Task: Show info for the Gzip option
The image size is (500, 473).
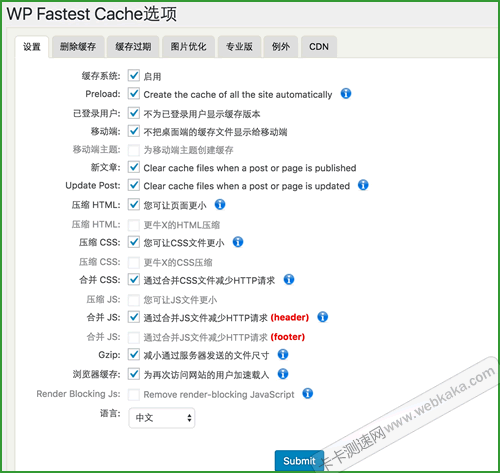Action: tap(283, 354)
